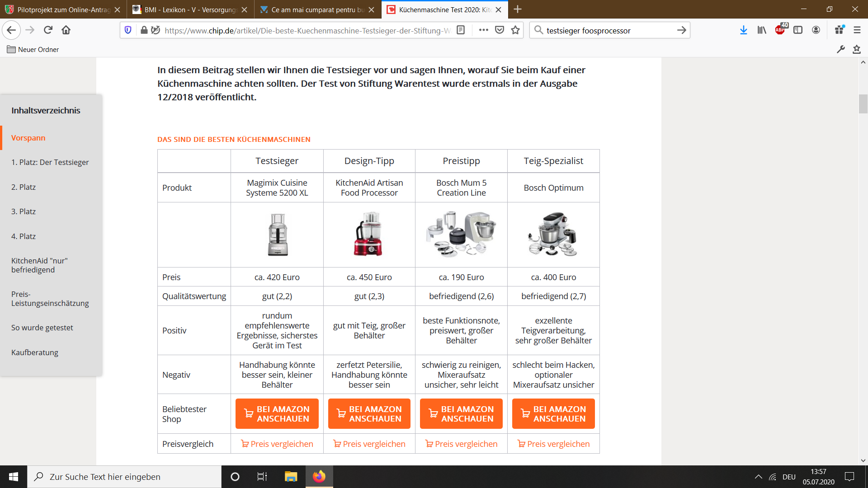Click the Windows taskbar search field
Image resolution: width=868 pixels, height=488 pixels.
[x=124, y=477]
